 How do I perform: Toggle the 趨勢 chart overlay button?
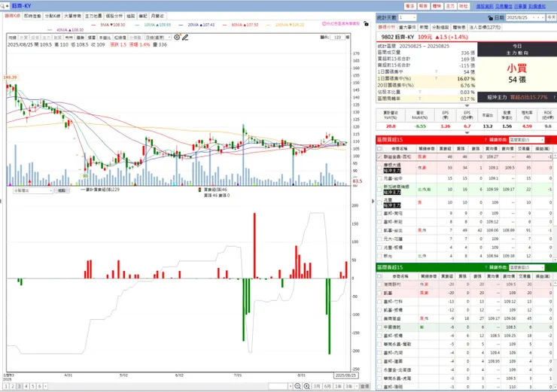click(81, 38)
